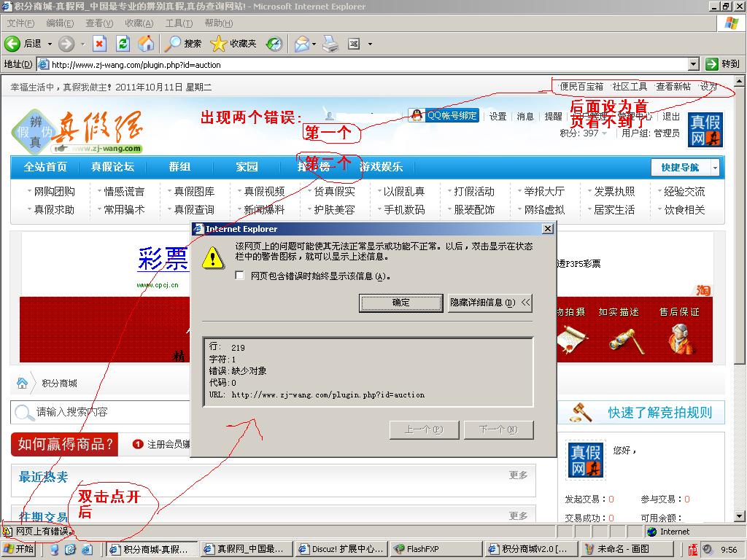The image size is (747, 560).
Task: Click the 转到 Go button
Action: [723, 64]
